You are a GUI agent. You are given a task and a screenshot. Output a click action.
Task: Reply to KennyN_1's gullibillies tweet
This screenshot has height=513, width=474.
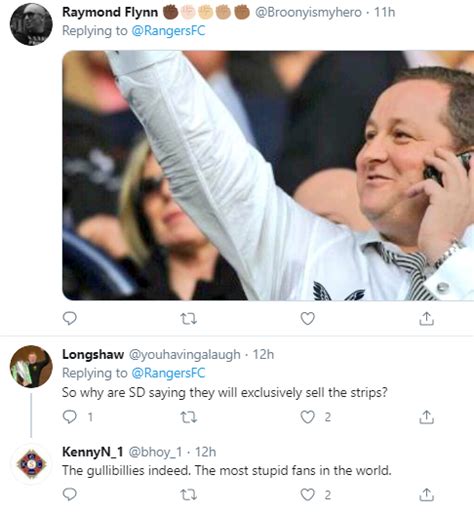[70, 494]
